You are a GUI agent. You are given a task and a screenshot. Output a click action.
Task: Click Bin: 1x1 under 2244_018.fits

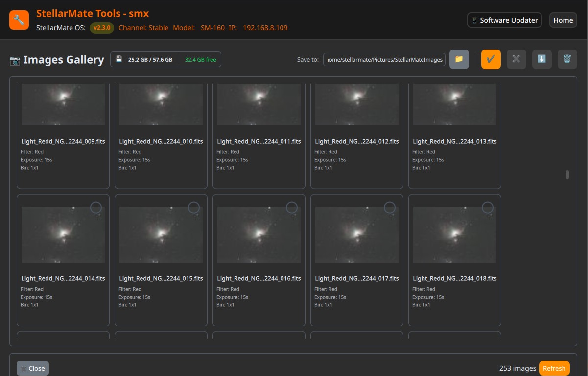pyautogui.click(x=422, y=305)
